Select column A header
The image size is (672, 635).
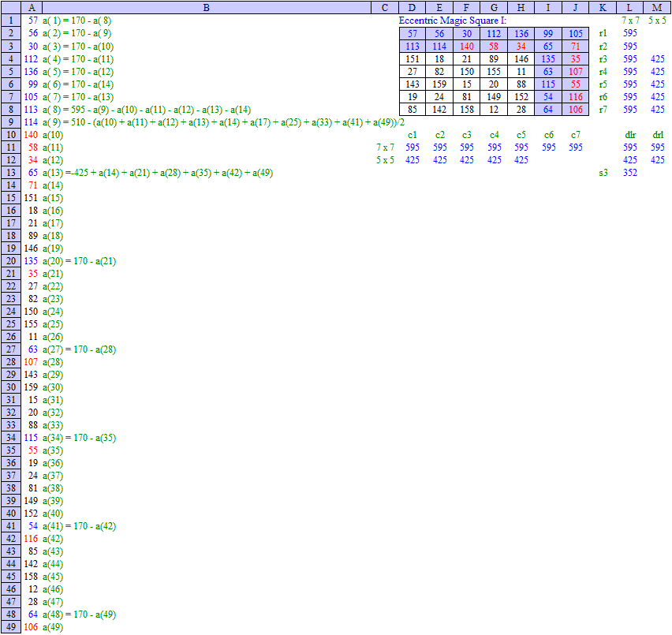pyautogui.click(x=32, y=7)
